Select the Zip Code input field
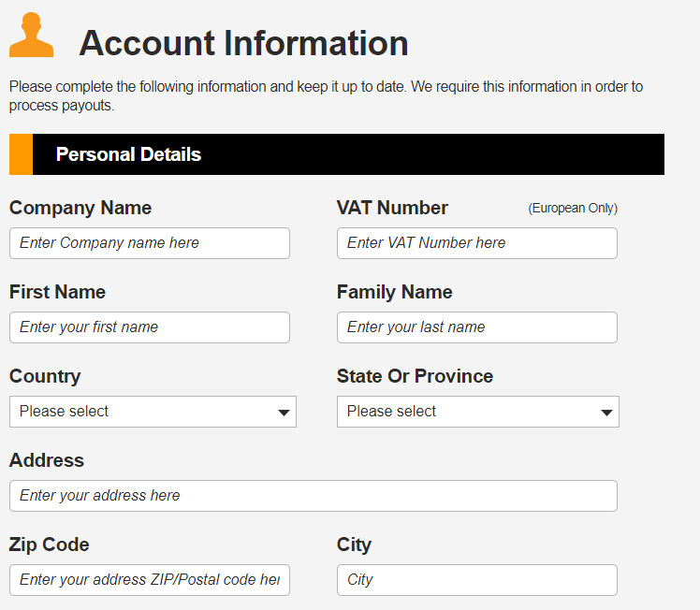The image size is (700, 610). [x=150, y=580]
